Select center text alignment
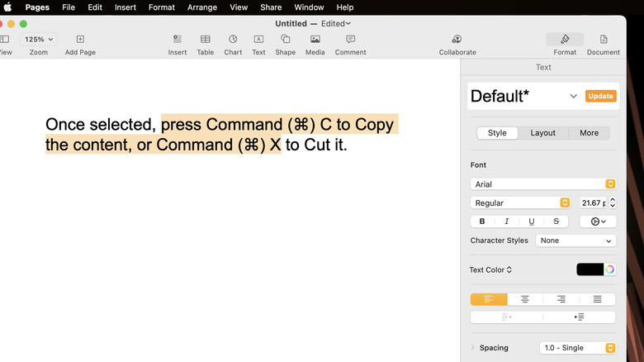Viewport: 644px width, 362px height. pos(524,299)
